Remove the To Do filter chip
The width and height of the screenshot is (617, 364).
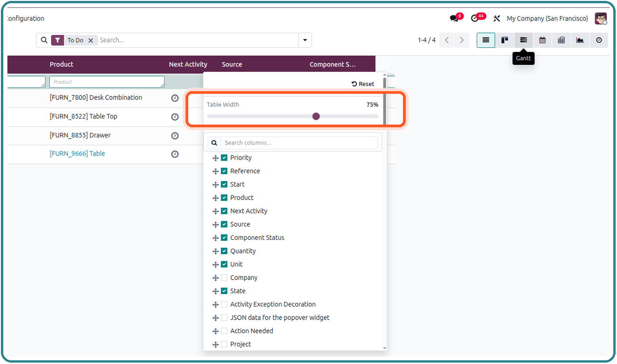(x=91, y=40)
